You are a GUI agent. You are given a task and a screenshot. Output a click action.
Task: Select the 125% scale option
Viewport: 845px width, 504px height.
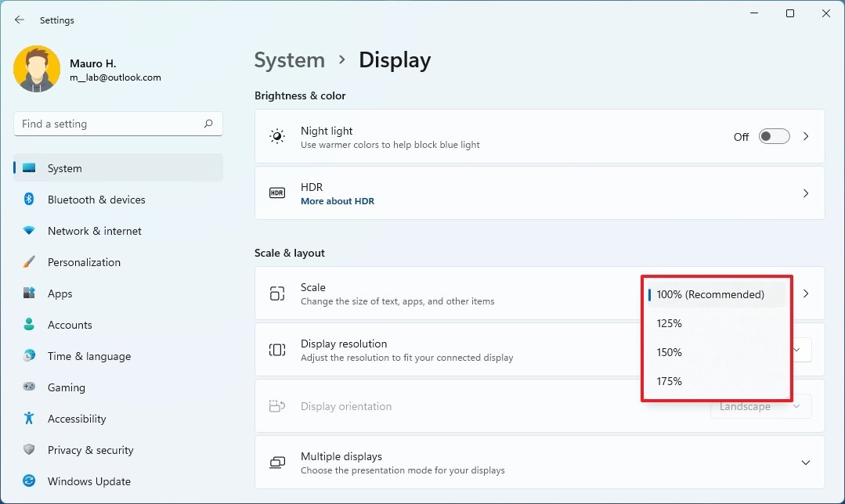point(670,323)
